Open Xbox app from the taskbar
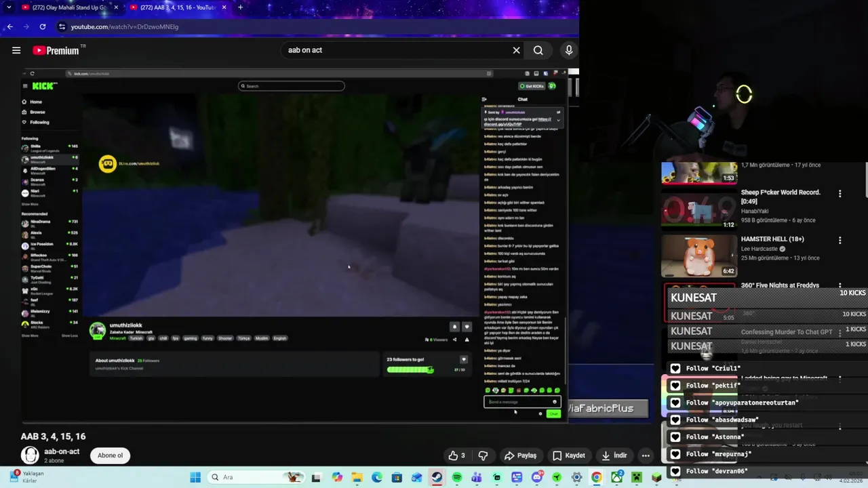 (616, 477)
